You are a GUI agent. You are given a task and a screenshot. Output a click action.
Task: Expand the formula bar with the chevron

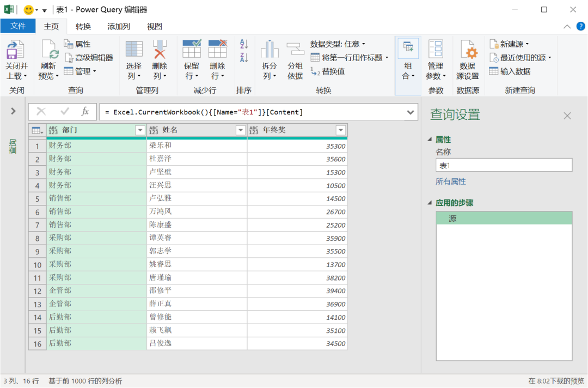pyautogui.click(x=411, y=112)
